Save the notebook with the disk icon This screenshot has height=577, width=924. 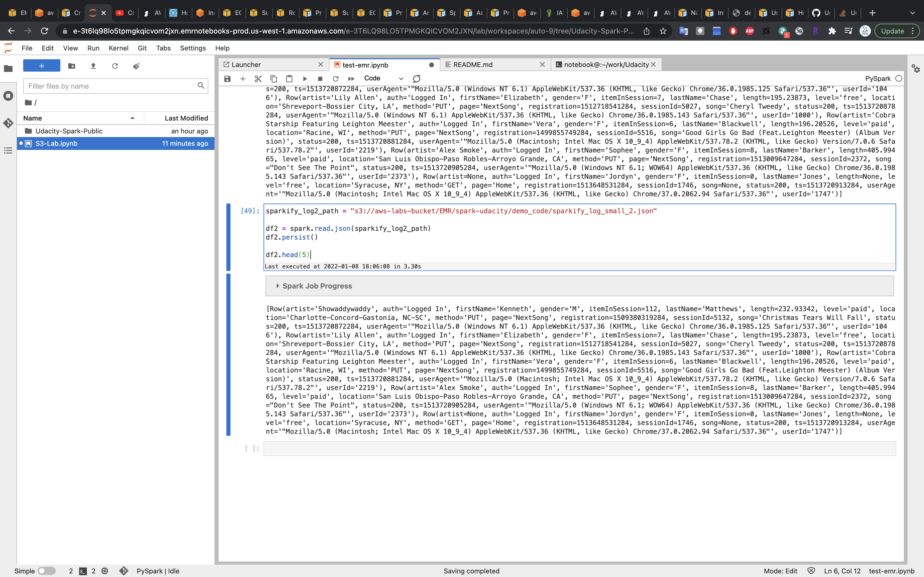[x=227, y=79]
